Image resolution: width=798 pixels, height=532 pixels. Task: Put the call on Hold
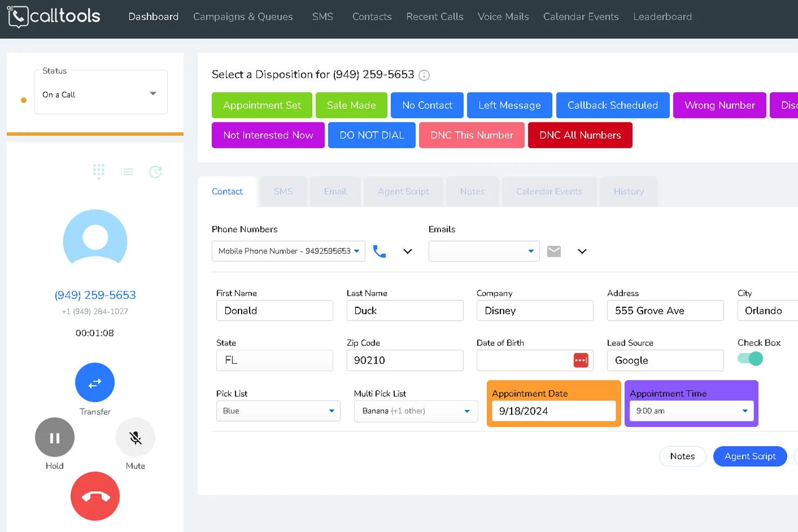click(54, 437)
